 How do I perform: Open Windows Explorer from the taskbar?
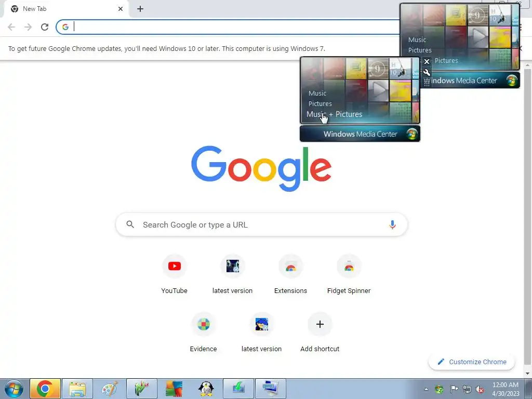coord(77,389)
